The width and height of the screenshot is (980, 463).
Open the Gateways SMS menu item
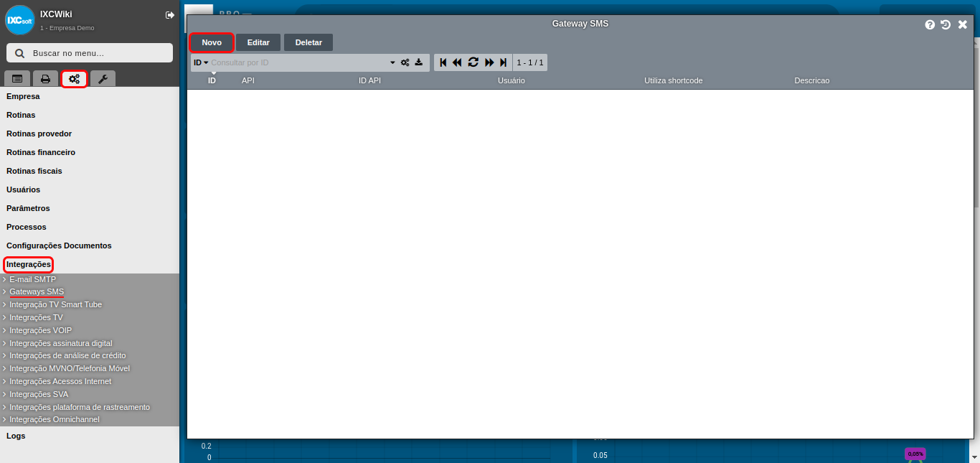click(x=37, y=292)
